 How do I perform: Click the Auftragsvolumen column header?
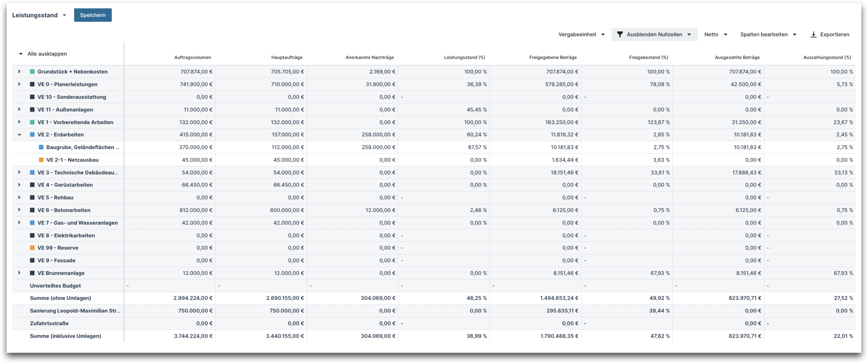click(192, 58)
